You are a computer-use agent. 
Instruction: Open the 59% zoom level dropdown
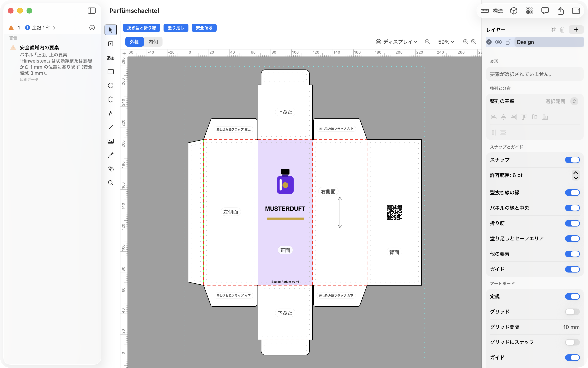pyautogui.click(x=446, y=42)
